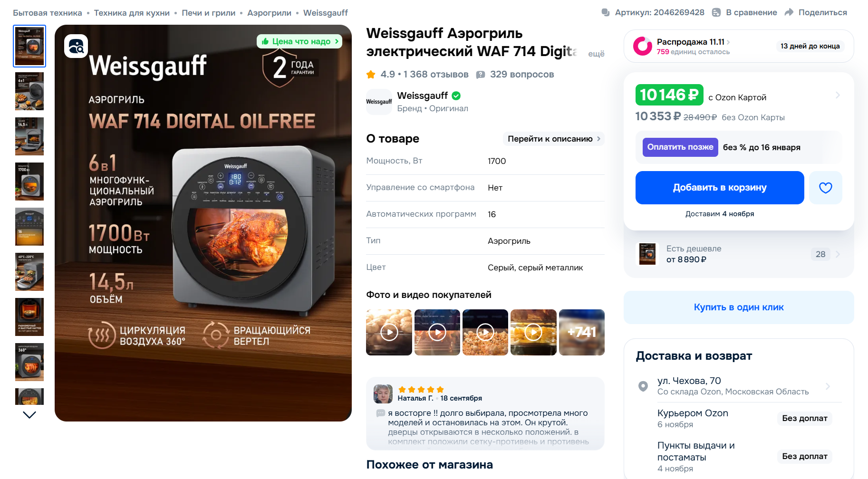
Task: Click the compare icon next to В сравнение
Action: (x=716, y=12)
